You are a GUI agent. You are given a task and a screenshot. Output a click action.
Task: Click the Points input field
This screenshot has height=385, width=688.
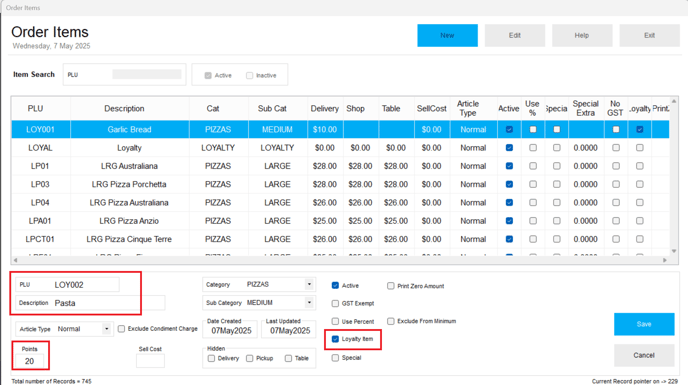(29, 361)
